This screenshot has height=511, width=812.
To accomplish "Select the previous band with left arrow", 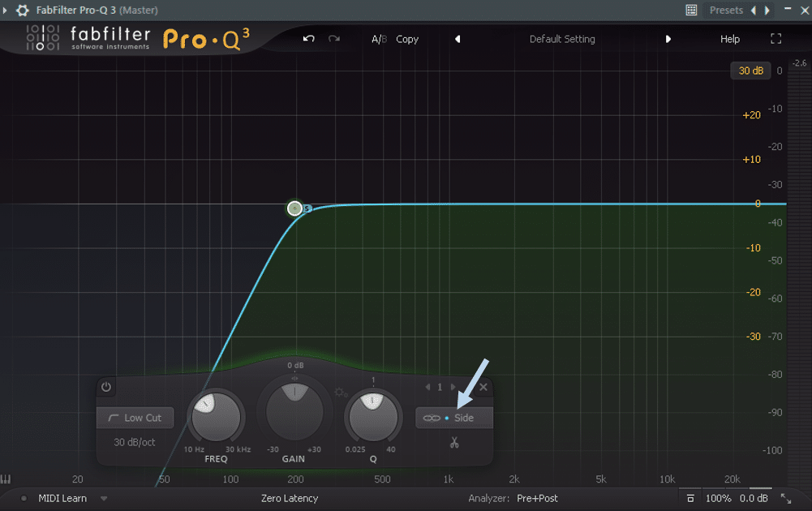I will [427, 387].
